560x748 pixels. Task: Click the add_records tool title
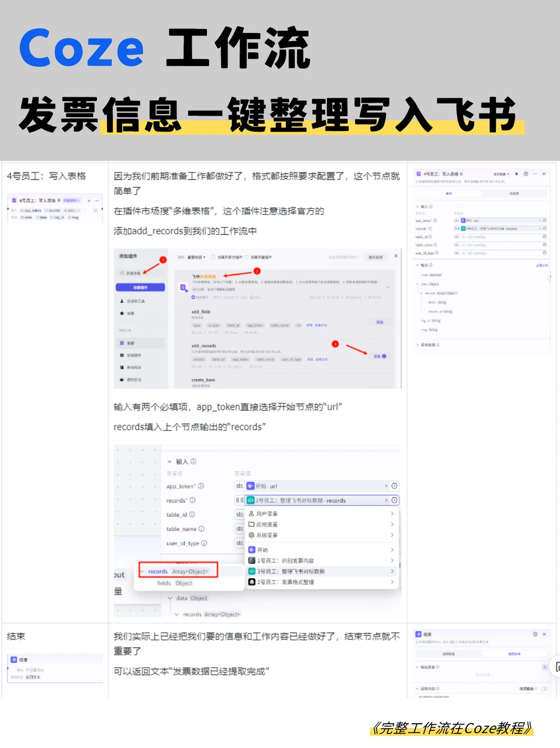tap(204, 346)
